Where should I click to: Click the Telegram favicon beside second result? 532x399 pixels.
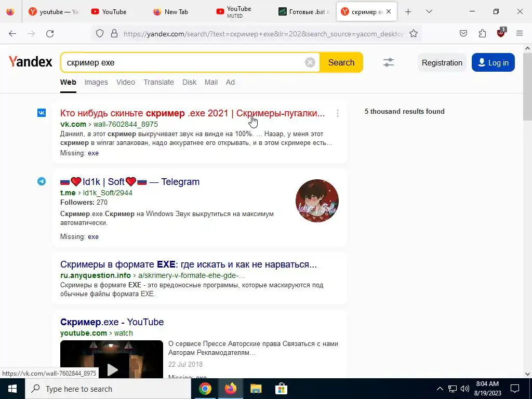click(x=42, y=181)
